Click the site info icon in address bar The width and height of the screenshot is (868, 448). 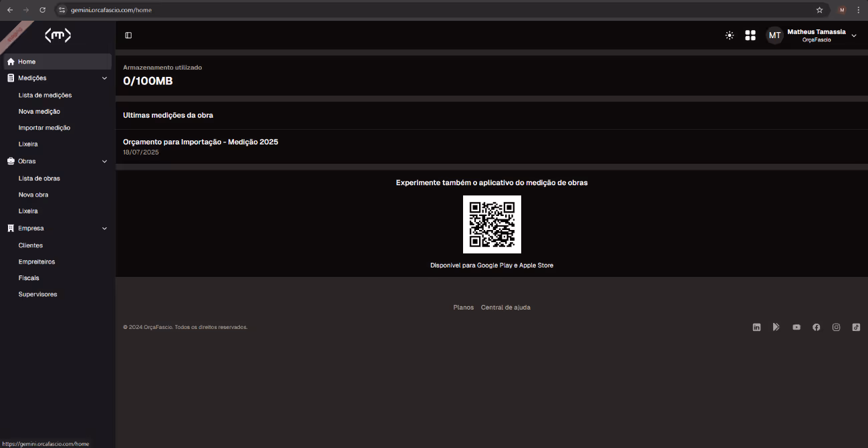pos(62,10)
